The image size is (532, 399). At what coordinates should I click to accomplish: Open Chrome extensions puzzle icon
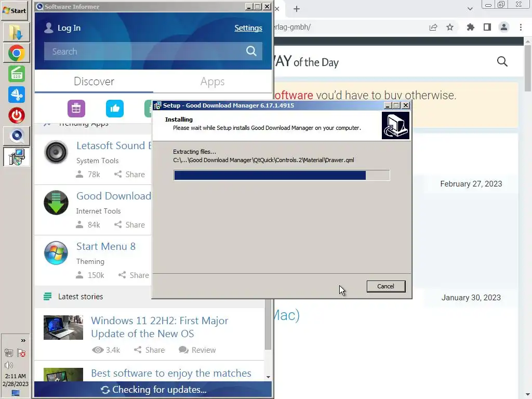[470, 27]
